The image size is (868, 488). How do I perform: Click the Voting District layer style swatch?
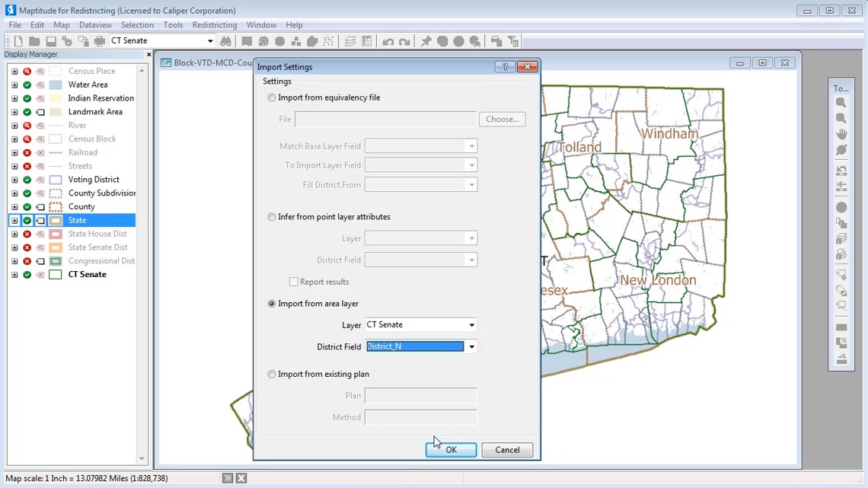(56, 180)
